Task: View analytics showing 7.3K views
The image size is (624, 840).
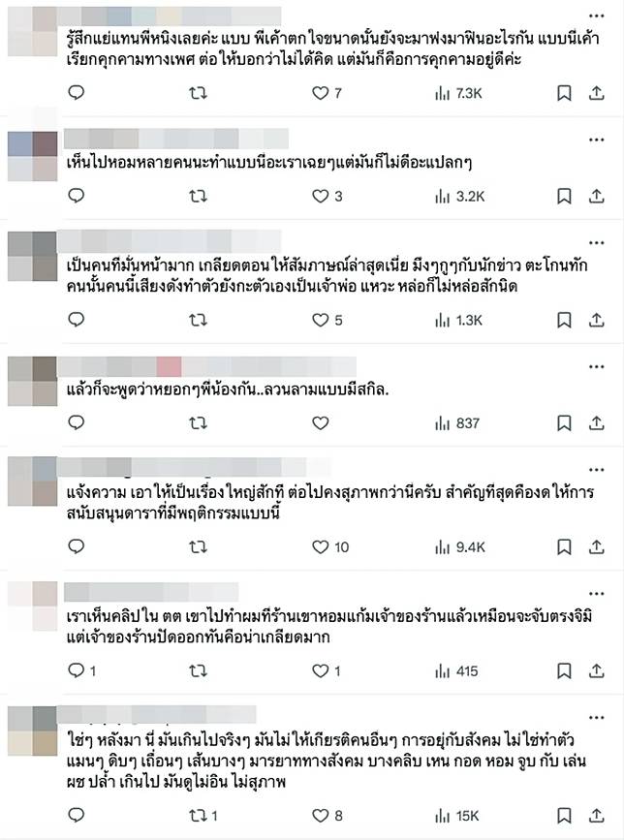Action: point(458,93)
